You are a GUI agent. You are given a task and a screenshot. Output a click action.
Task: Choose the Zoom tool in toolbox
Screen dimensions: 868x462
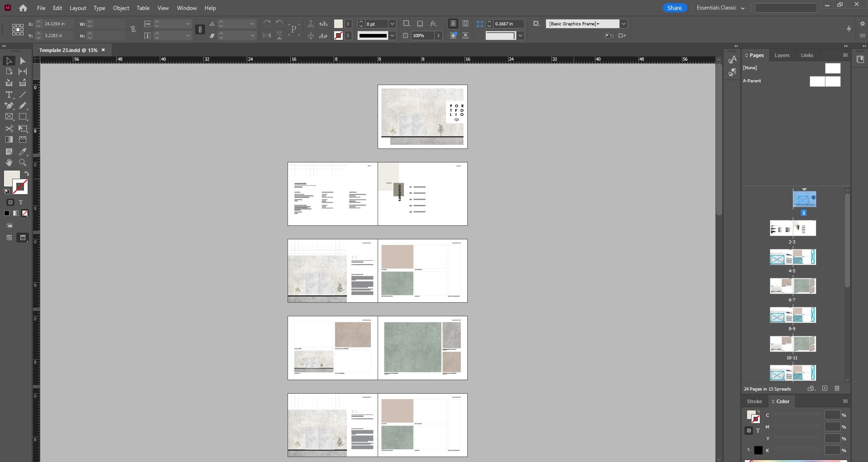click(23, 162)
